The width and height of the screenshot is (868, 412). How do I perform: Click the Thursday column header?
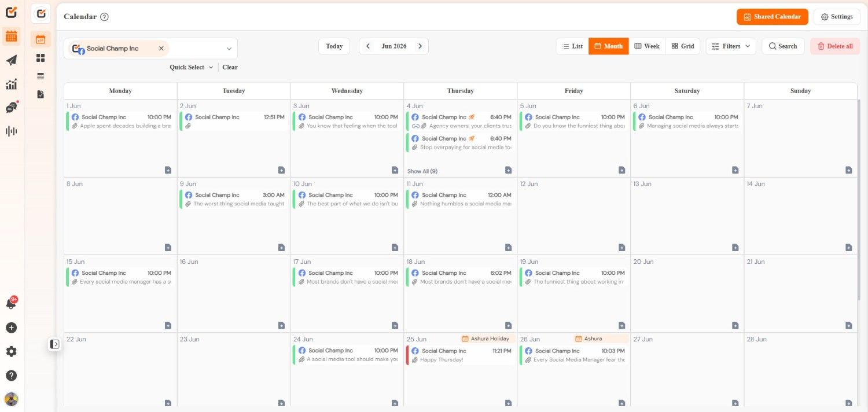pyautogui.click(x=461, y=91)
